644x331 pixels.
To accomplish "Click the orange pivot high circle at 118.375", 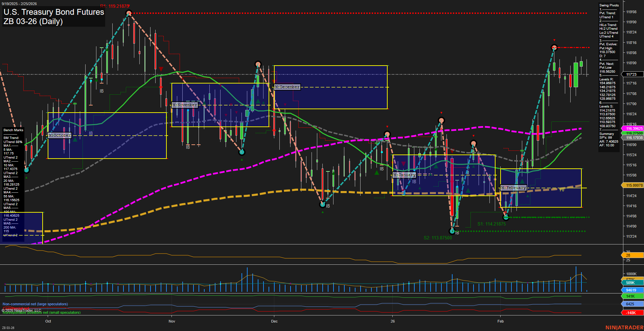I will pos(554,48).
